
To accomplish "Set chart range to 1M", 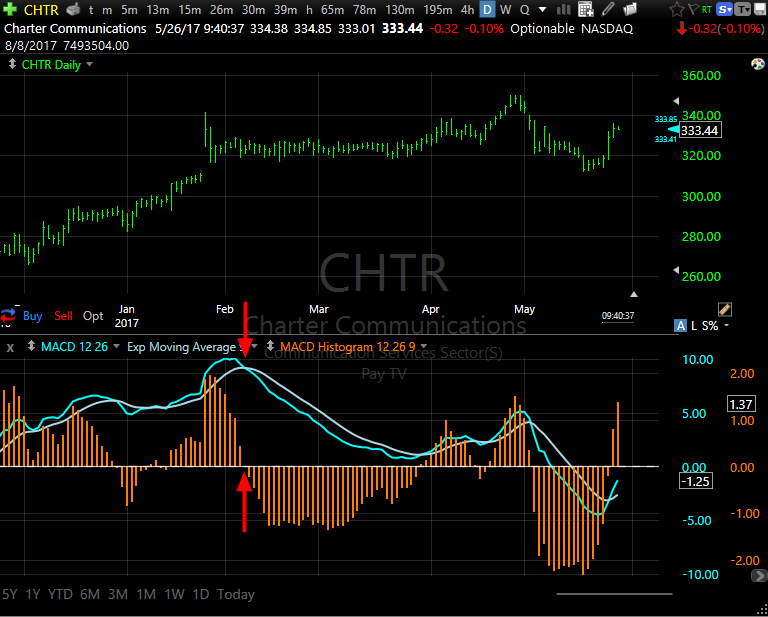I will pos(146,594).
